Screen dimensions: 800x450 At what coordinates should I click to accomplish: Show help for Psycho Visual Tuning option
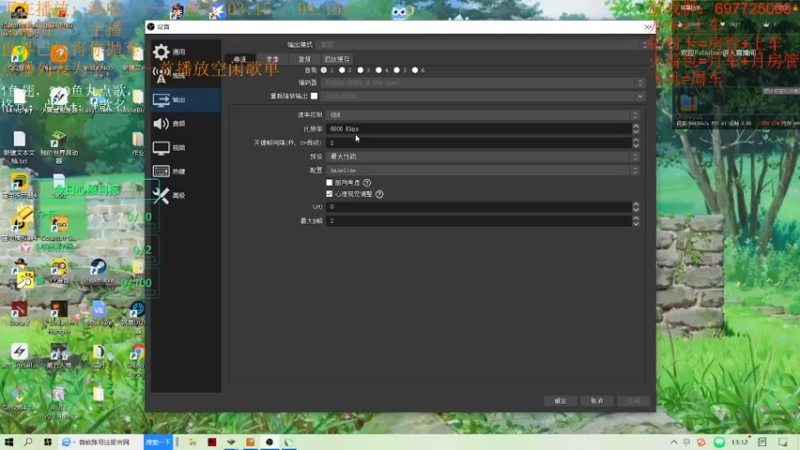(379, 194)
